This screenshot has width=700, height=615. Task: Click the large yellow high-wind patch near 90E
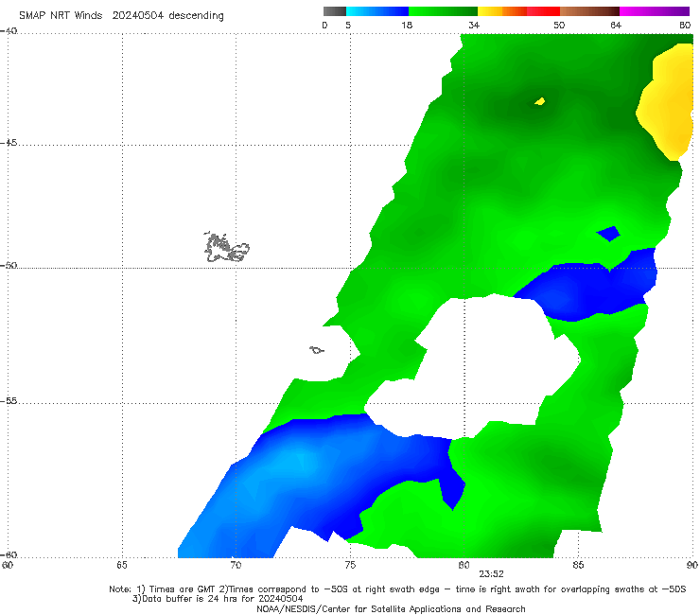(667, 102)
